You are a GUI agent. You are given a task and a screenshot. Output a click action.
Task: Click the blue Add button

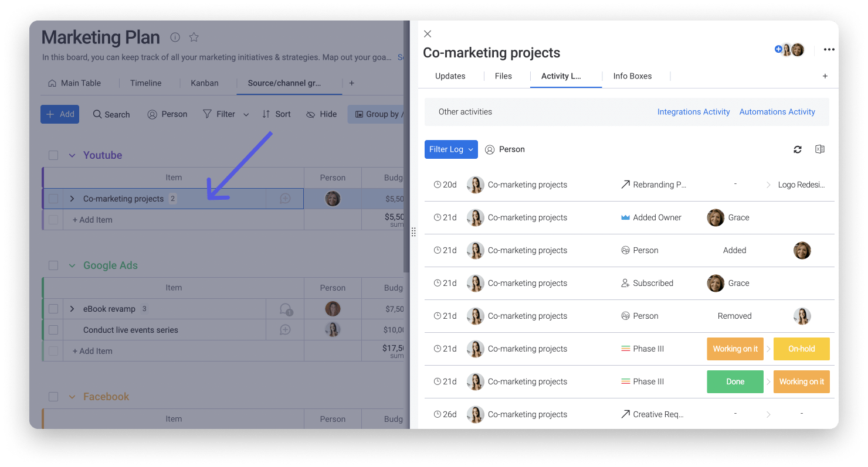tap(59, 114)
